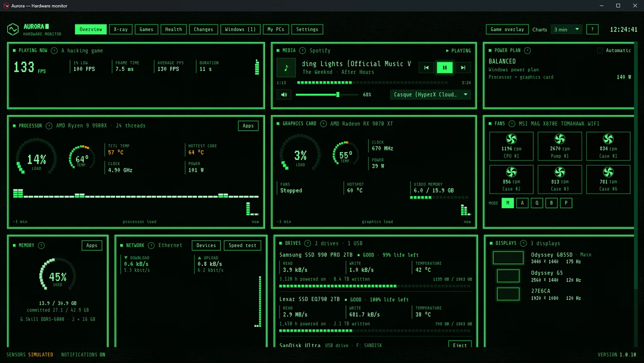
Task: Show help info for Fans panel
Action: pyautogui.click(x=512, y=124)
